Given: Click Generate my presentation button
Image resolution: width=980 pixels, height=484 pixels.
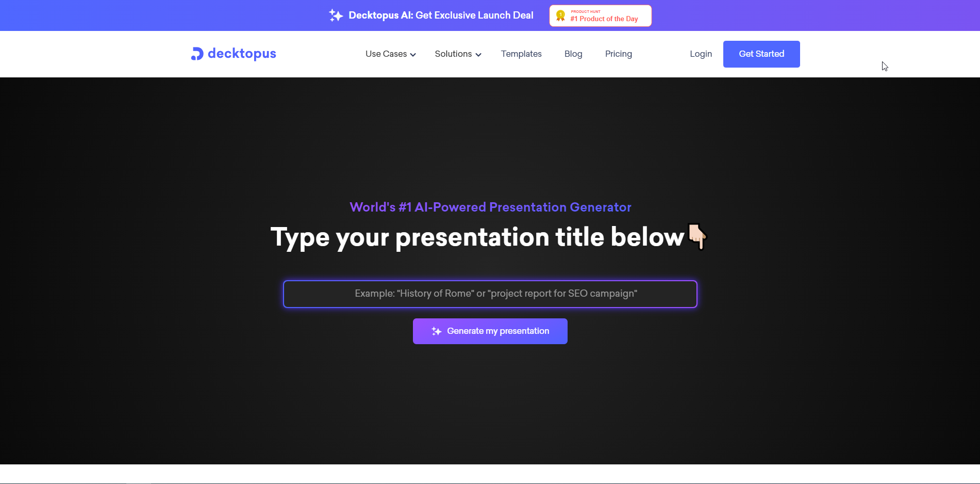Looking at the screenshot, I should pyautogui.click(x=490, y=331).
